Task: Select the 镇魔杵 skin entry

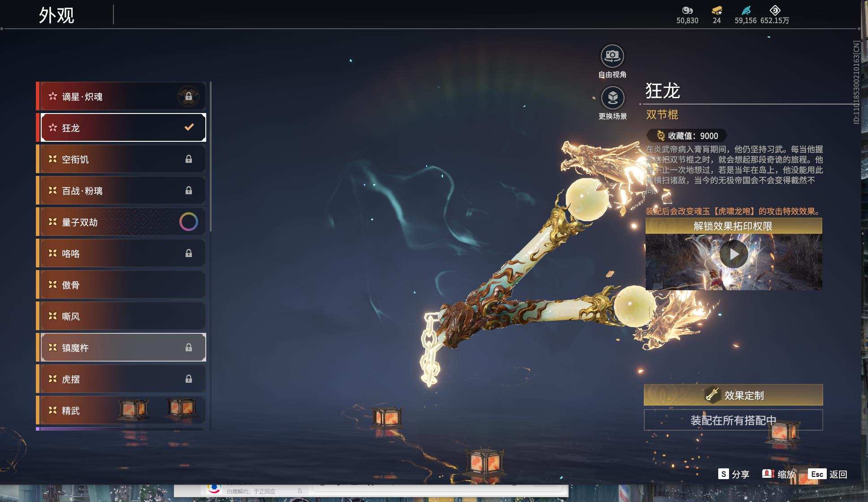Action: coord(123,347)
